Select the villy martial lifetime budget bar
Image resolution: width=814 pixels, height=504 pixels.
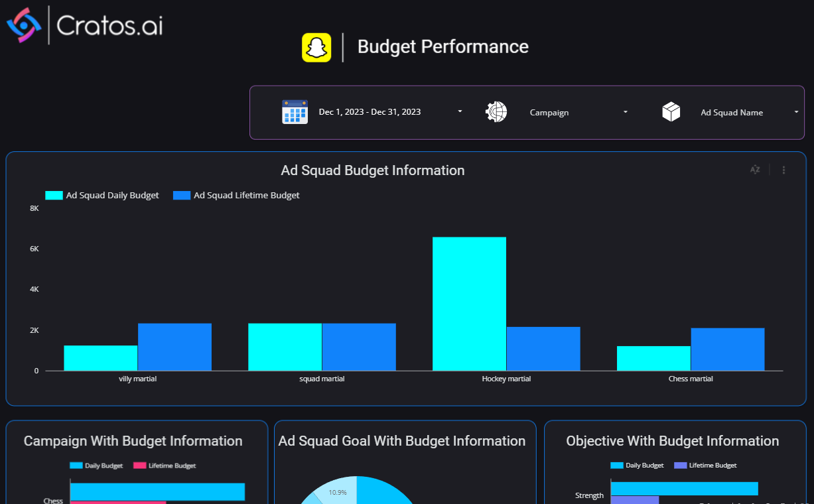click(x=174, y=347)
